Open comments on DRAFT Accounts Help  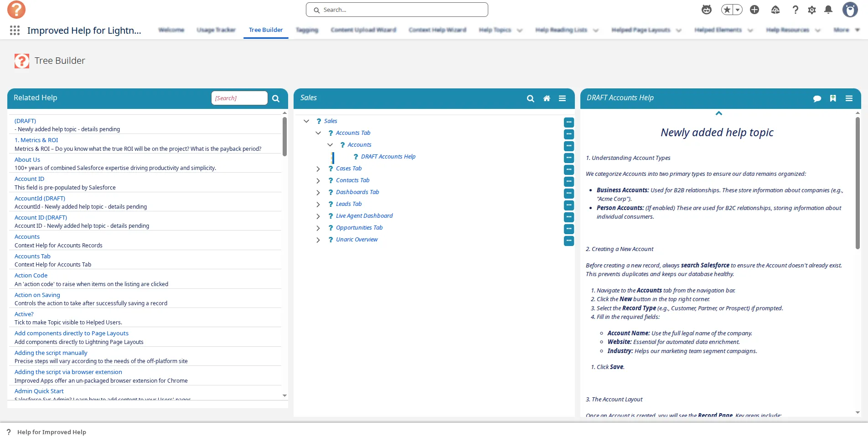tap(817, 98)
